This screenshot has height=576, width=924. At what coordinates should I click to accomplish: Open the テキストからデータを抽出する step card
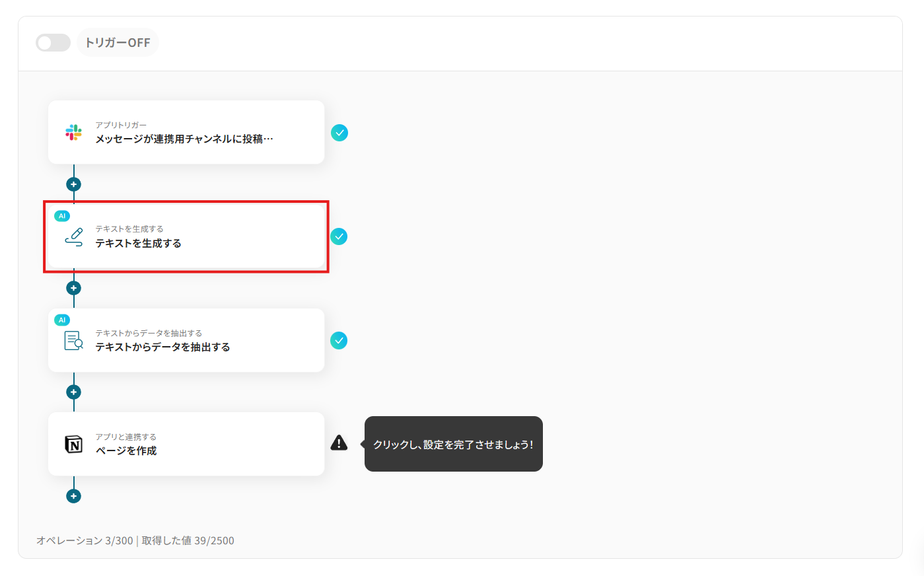[186, 340]
